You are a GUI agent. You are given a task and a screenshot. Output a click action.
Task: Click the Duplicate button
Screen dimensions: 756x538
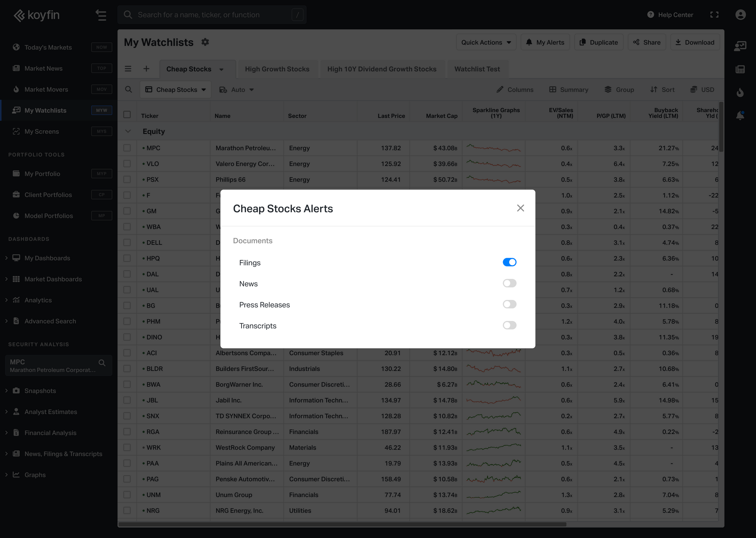pos(599,42)
